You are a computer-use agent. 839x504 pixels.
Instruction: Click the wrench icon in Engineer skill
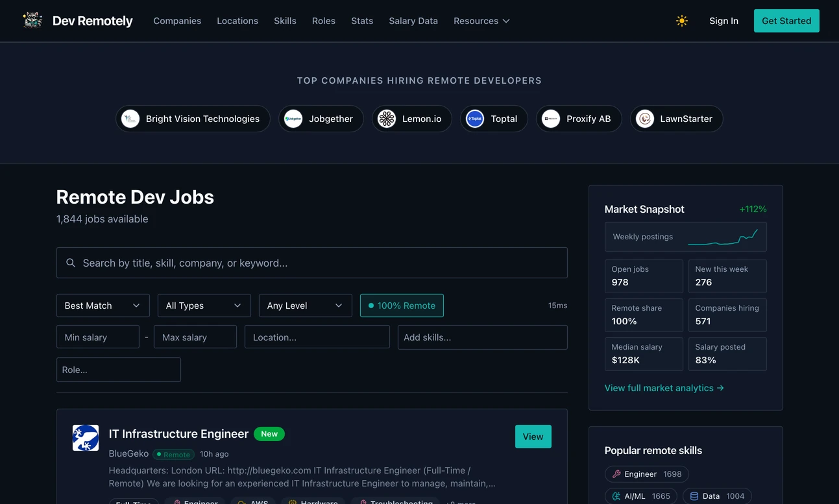(x=616, y=474)
